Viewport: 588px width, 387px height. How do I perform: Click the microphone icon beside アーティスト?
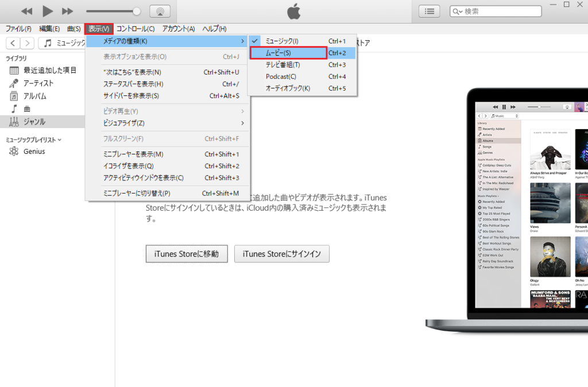tap(14, 83)
